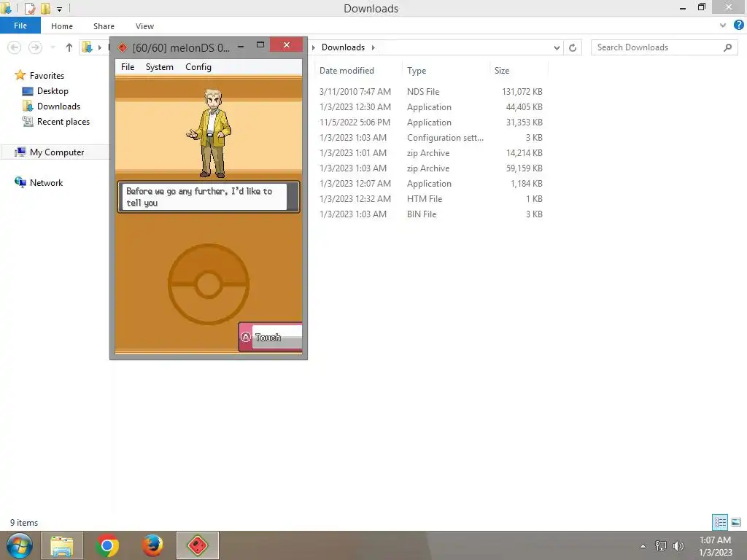Click the melonDS window title icon
Viewport: 747px width, 560px height.
[123, 47]
